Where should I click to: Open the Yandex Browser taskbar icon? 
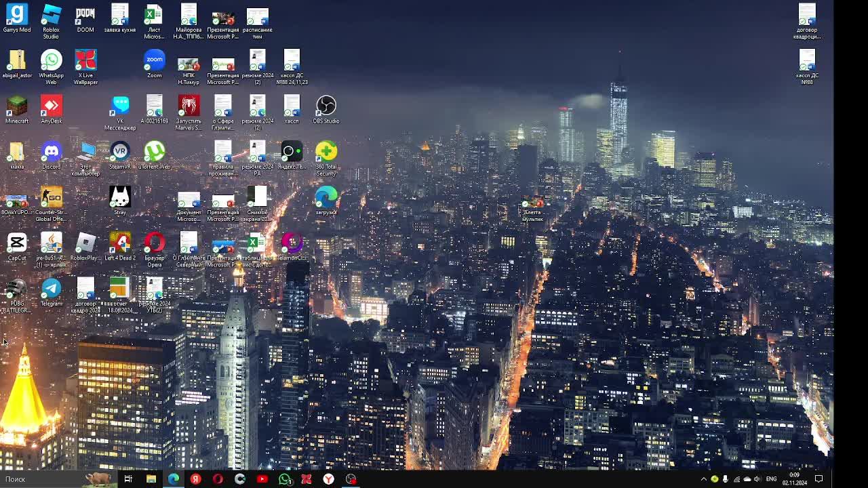click(329, 479)
